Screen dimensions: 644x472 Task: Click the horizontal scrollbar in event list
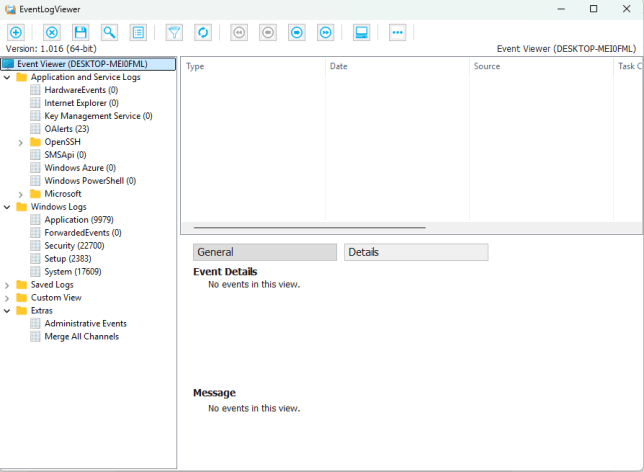click(x=309, y=228)
